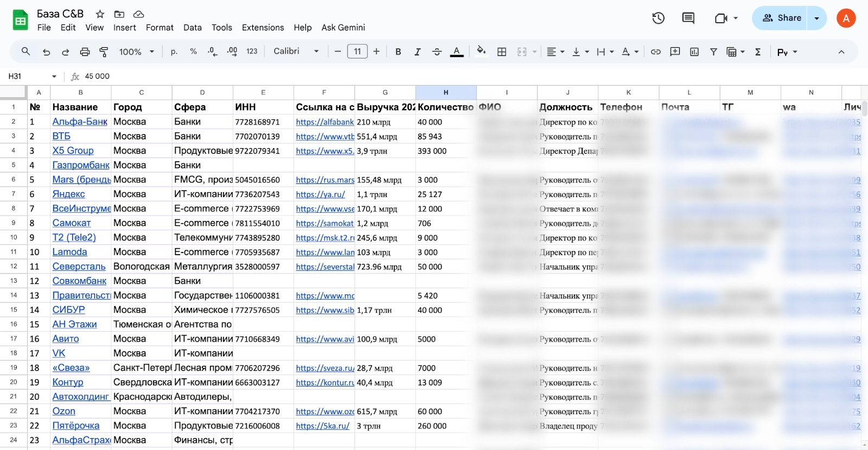Image resolution: width=868 pixels, height=450 pixels.
Task: Open the Пятёрочка link
Action: point(76,426)
